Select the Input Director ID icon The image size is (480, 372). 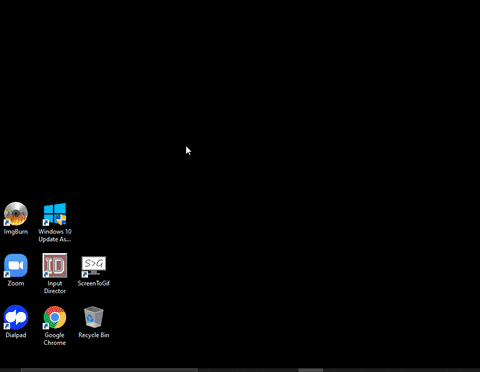(x=55, y=265)
